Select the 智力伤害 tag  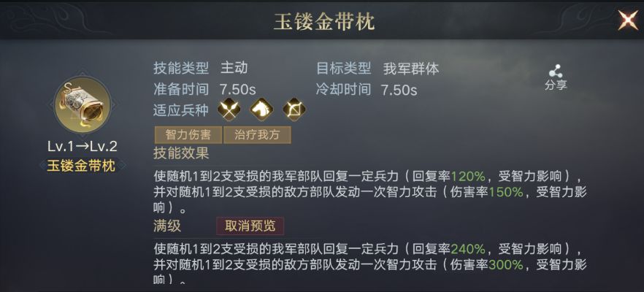pos(183,134)
